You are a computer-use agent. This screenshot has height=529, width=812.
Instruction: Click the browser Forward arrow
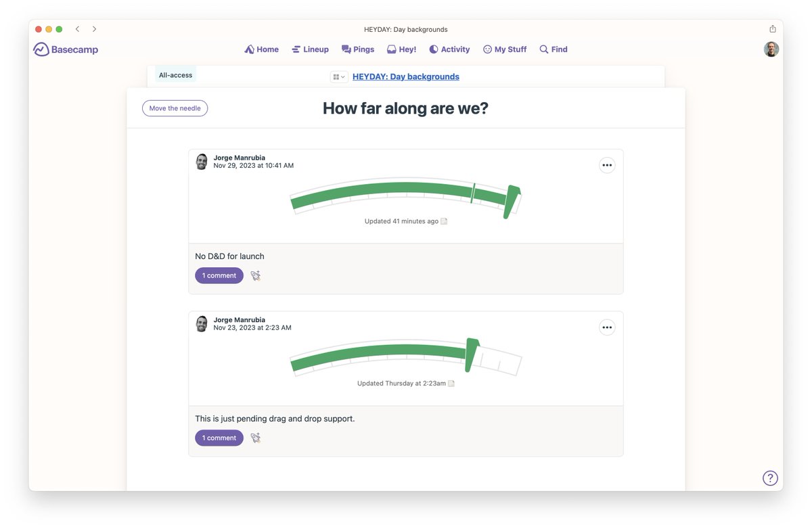tap(94, 29)
